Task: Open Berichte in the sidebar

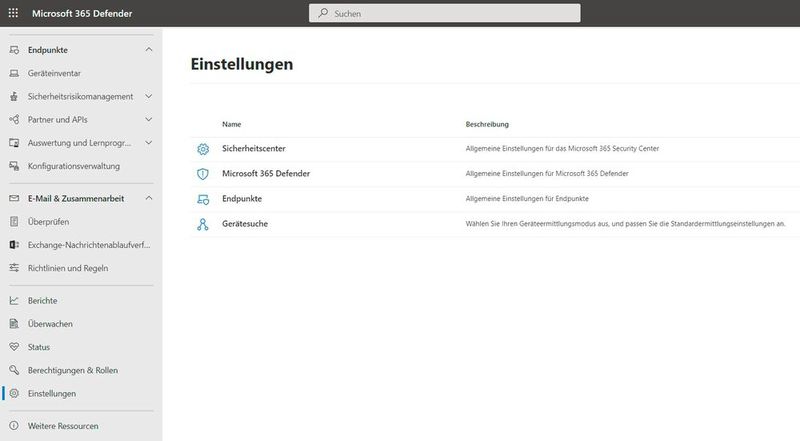Action: [42, 301]
